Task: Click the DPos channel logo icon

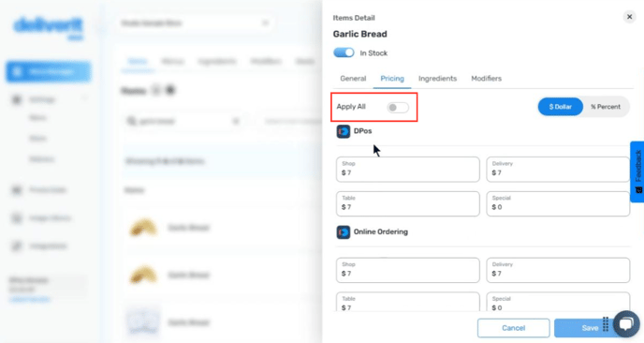Action: pos(344,131)
